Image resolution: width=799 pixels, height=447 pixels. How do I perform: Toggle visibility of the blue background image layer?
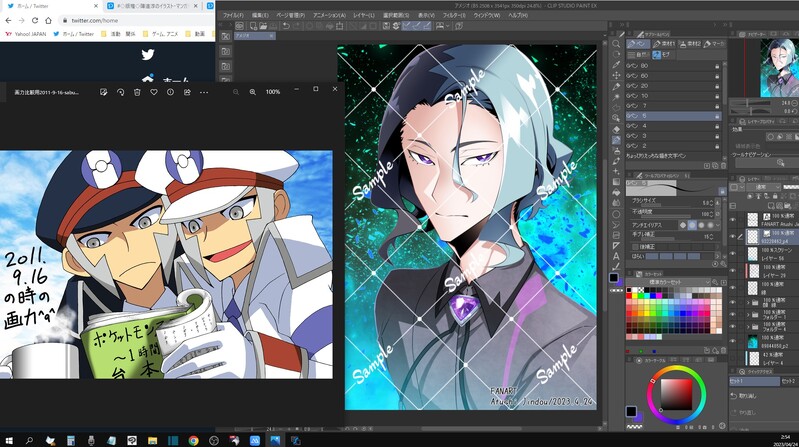[733, 341]
